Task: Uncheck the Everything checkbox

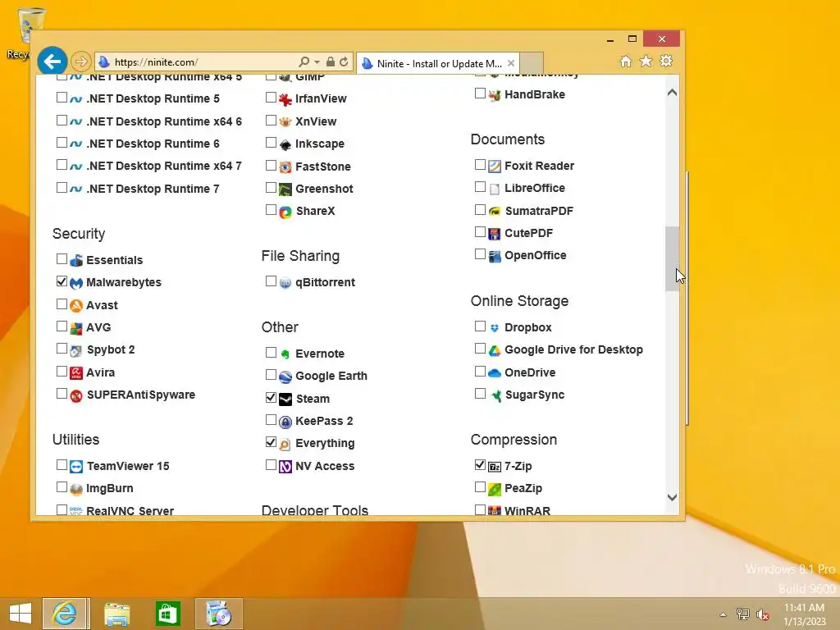Action: 271,442
